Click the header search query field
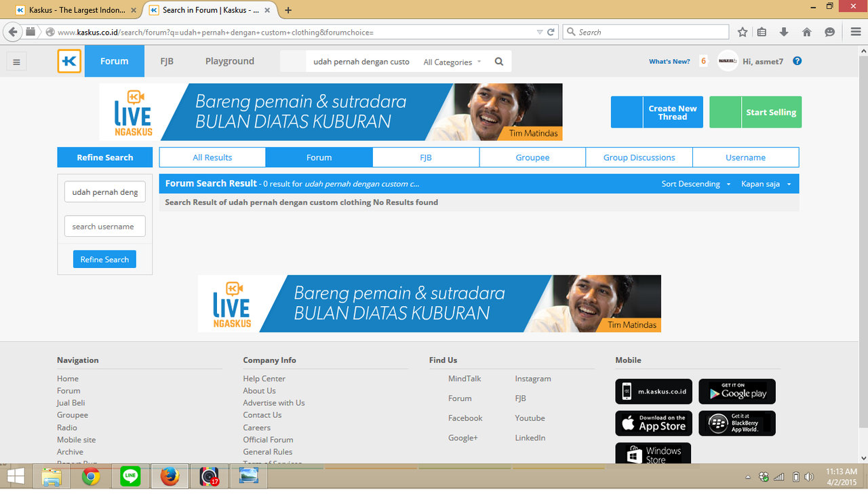The image size is (868, 494). [x=362, y=62]
